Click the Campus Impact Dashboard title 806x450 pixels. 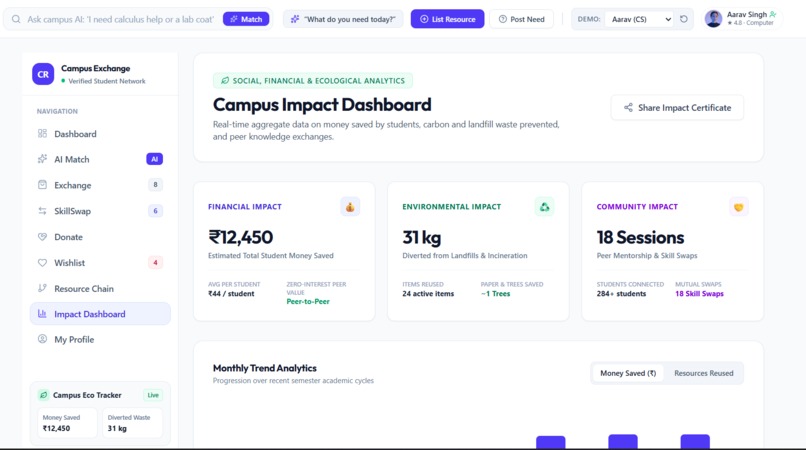point(322,104)
